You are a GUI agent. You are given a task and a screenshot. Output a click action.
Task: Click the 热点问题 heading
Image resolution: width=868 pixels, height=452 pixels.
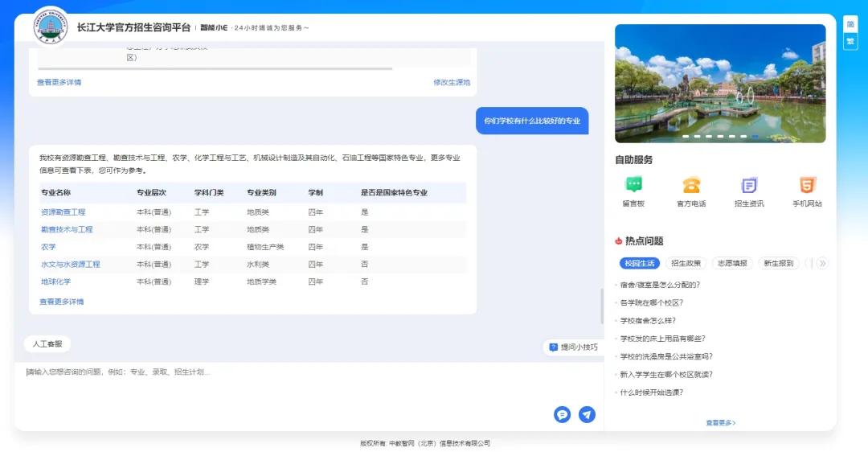tap(644, 241)
